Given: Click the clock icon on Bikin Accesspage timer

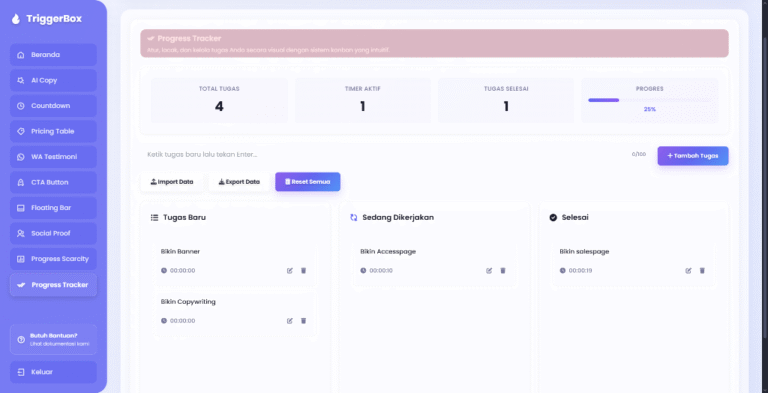Looking at the screenshot, I should point(363,270).
